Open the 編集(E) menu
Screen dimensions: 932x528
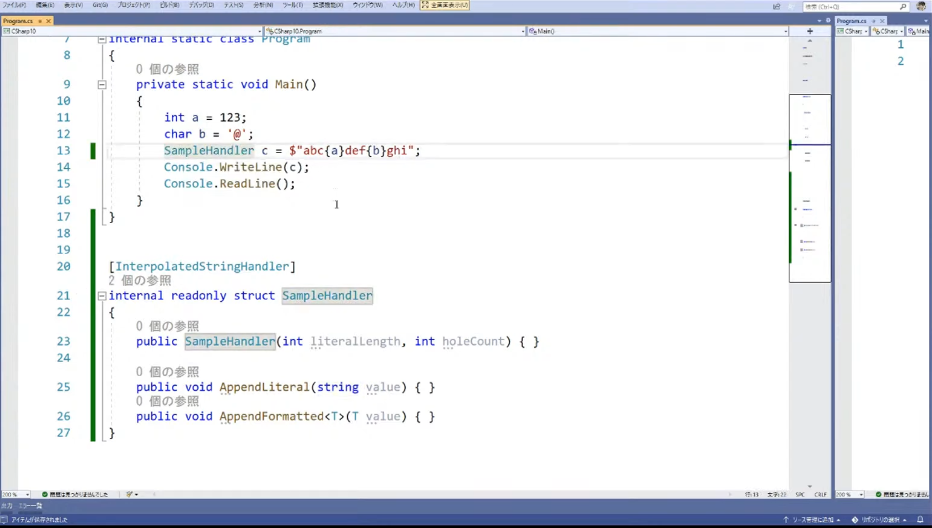point(45,5)
